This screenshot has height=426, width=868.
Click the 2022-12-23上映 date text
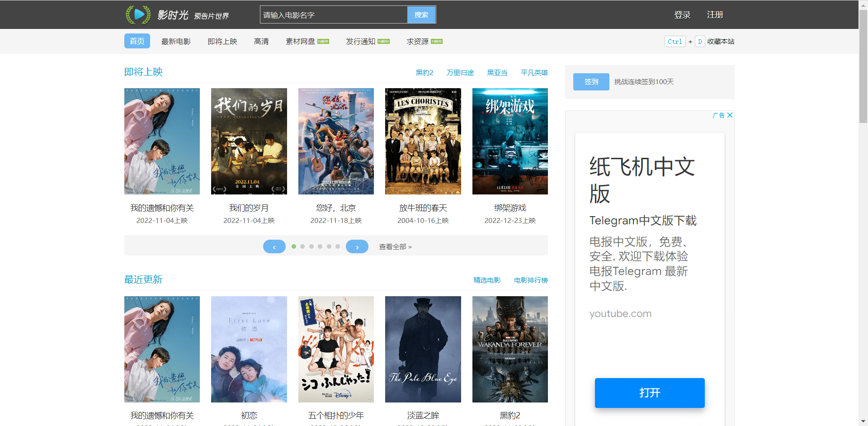pyautogui.click(x=510, y=220)
